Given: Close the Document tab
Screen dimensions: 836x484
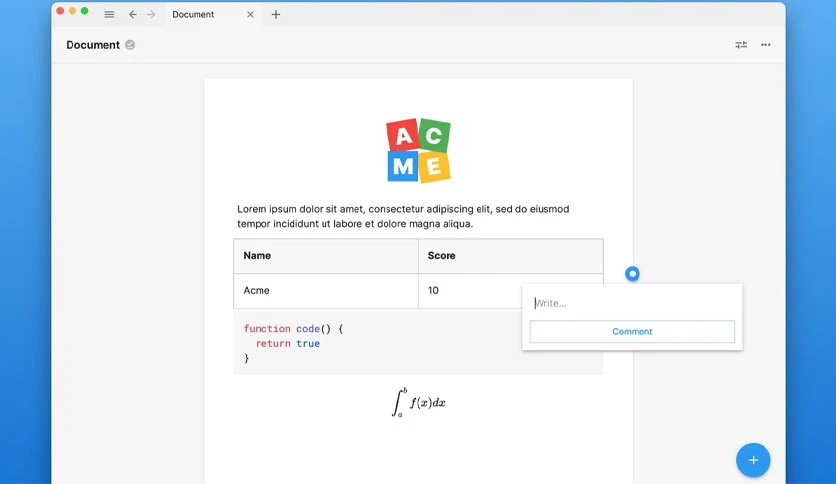Looking at the screenshot, I should pos(250,14).
